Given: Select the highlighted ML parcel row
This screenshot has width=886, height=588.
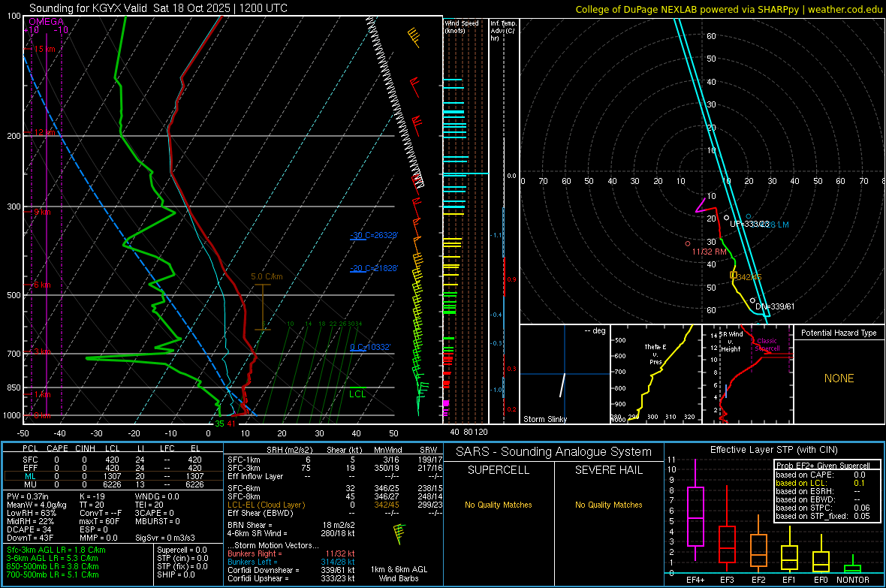Looking at the screenshot, I should (x=112, y=476).
